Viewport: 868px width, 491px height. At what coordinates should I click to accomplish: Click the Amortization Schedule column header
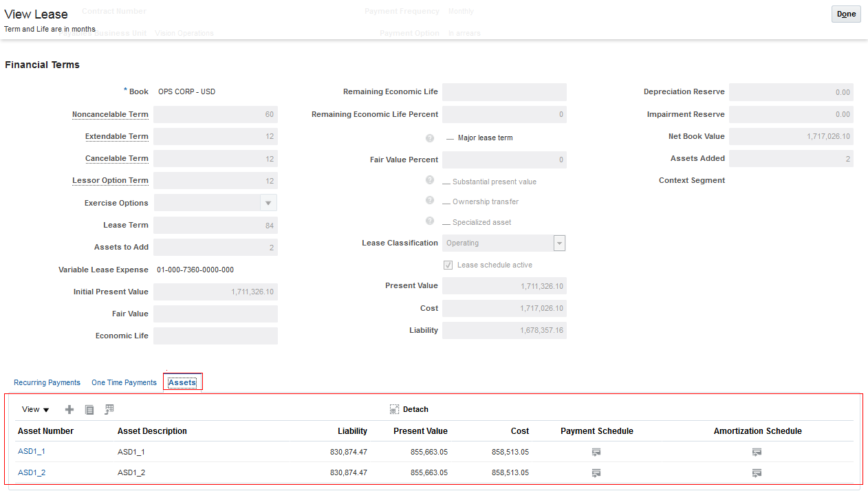758,431
